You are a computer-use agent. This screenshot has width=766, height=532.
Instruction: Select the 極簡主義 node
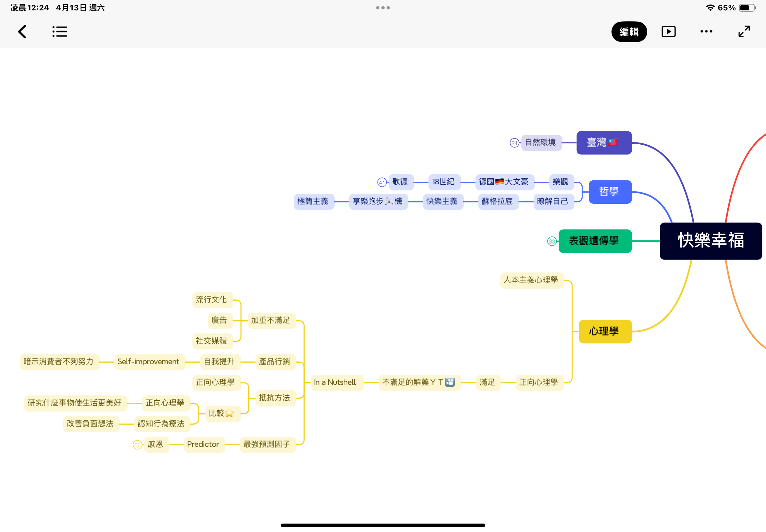(314, 201)
